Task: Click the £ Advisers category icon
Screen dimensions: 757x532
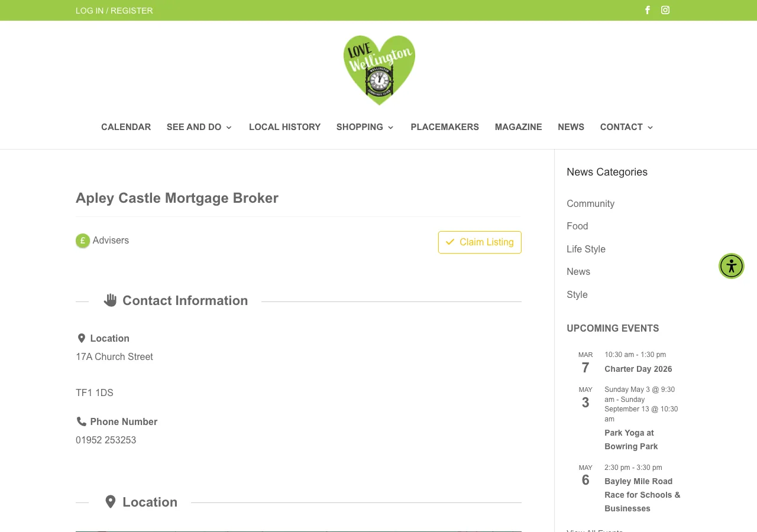Action: click(82, 241)
